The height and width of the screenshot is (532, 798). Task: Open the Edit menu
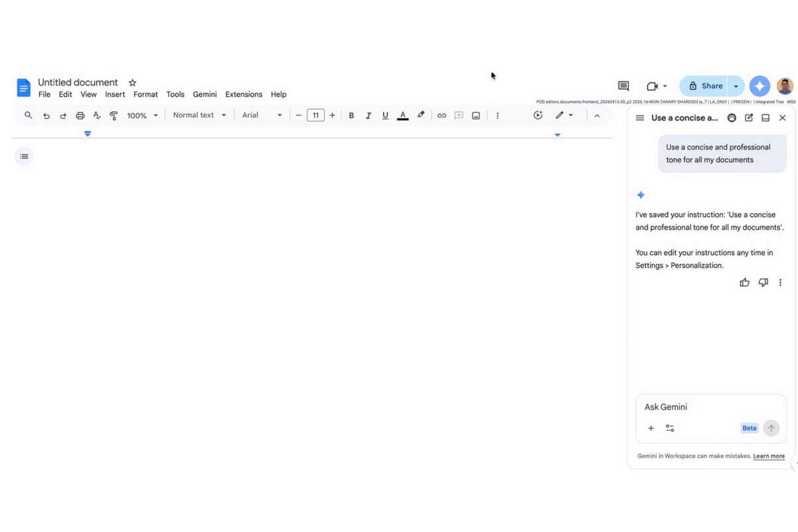pos(65,94)
